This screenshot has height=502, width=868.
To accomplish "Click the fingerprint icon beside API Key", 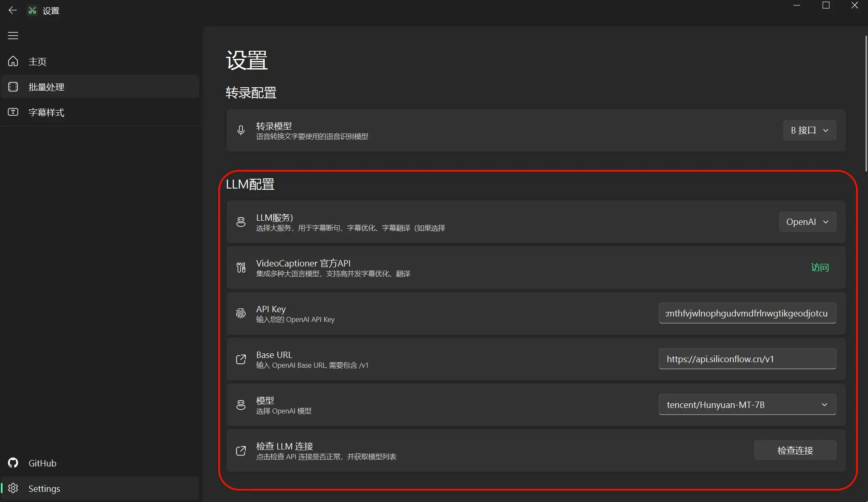I will (x=241, y=313).
